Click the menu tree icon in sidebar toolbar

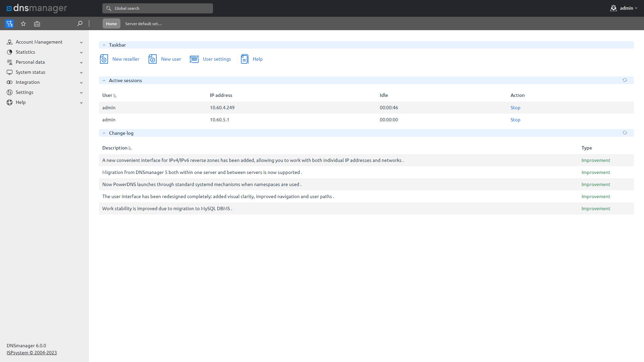(x=9, y=23)
